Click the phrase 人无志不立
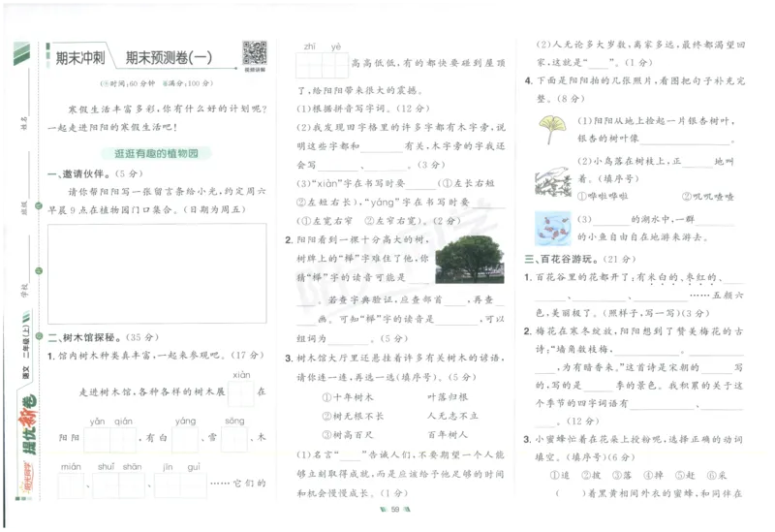This screenshot has width=775, height=532. tap(452, 416)
